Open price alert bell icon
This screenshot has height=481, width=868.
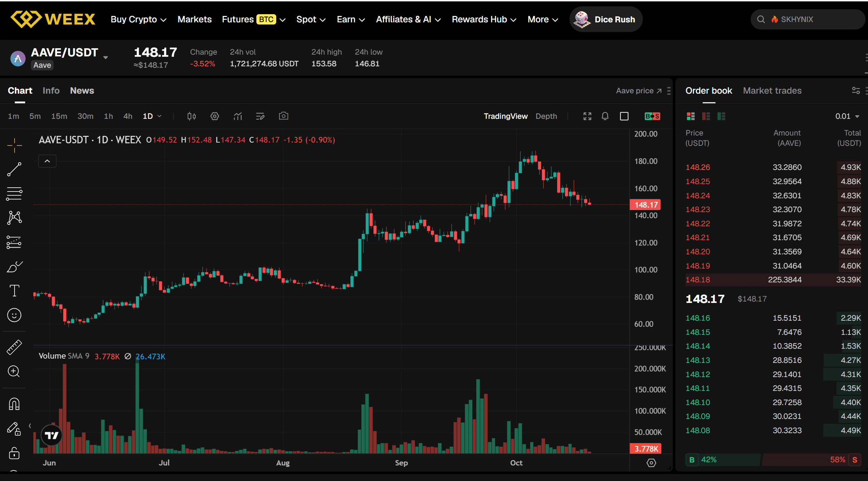pos(605,116)
